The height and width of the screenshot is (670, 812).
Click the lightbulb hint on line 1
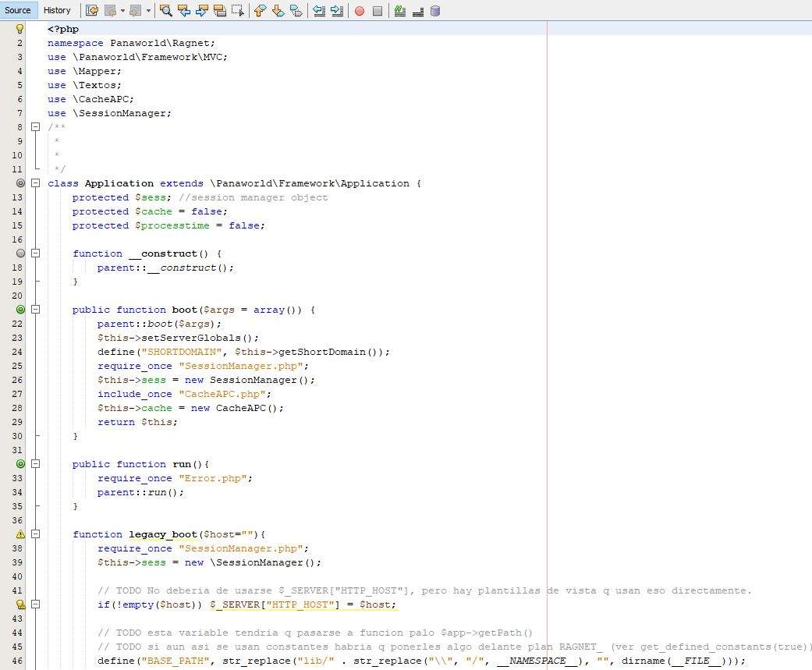[20, 29]
